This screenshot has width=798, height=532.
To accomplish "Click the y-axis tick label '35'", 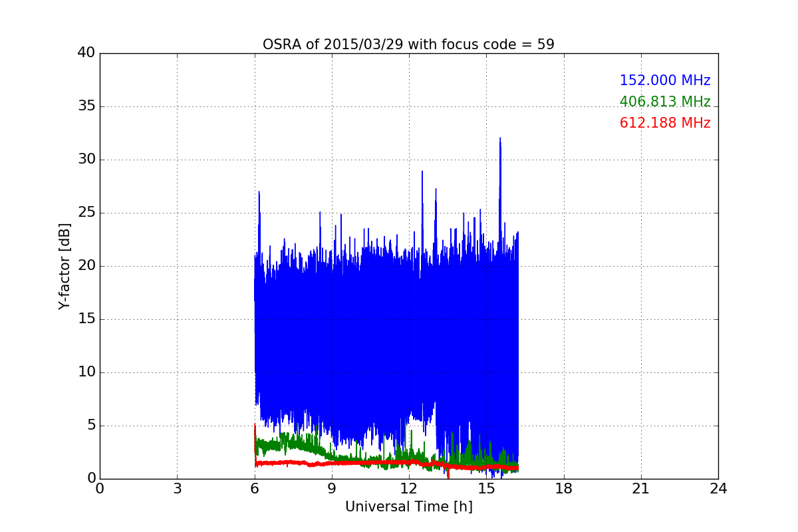I will coord(86,106).
